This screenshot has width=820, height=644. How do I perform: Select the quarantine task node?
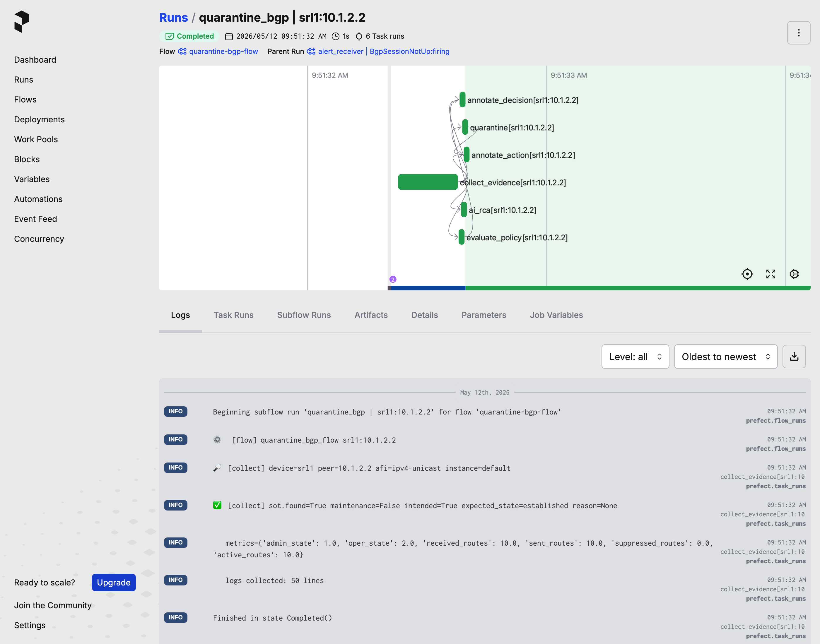(465, 127)
